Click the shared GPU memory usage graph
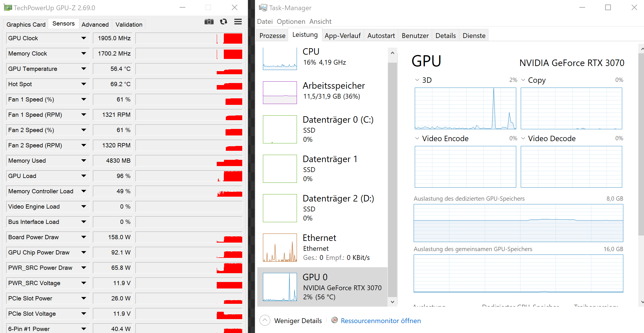Screen dimensions: 644x333 point(518,273)
